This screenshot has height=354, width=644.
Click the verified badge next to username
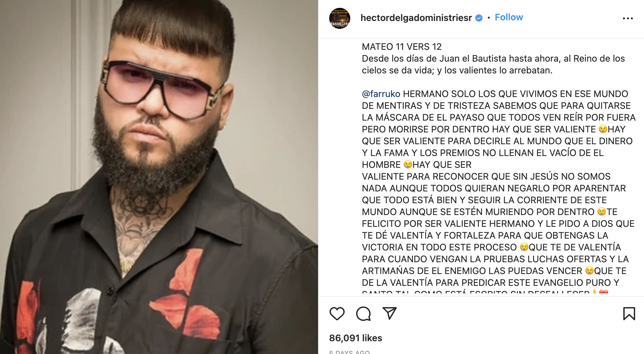point(479,18)
